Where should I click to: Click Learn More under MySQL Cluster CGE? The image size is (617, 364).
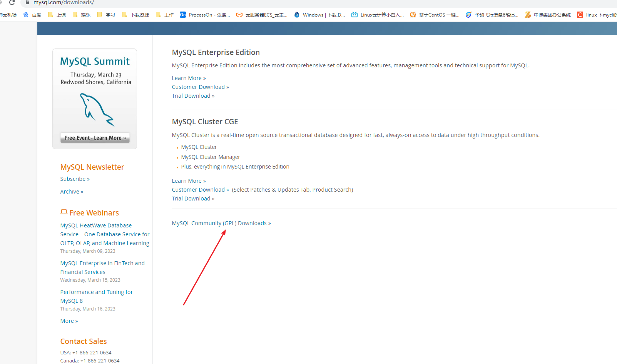189,181
